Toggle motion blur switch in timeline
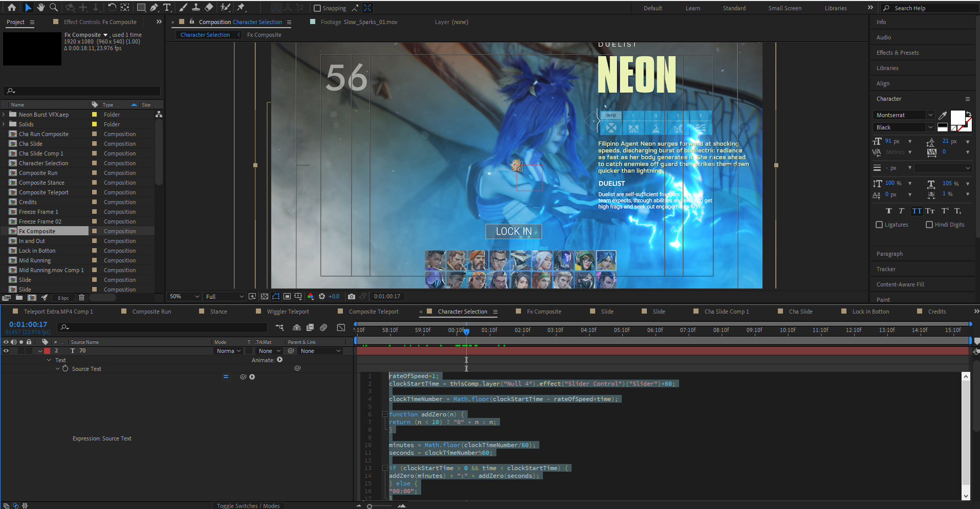980x509 pixels. tap(323, 327)
